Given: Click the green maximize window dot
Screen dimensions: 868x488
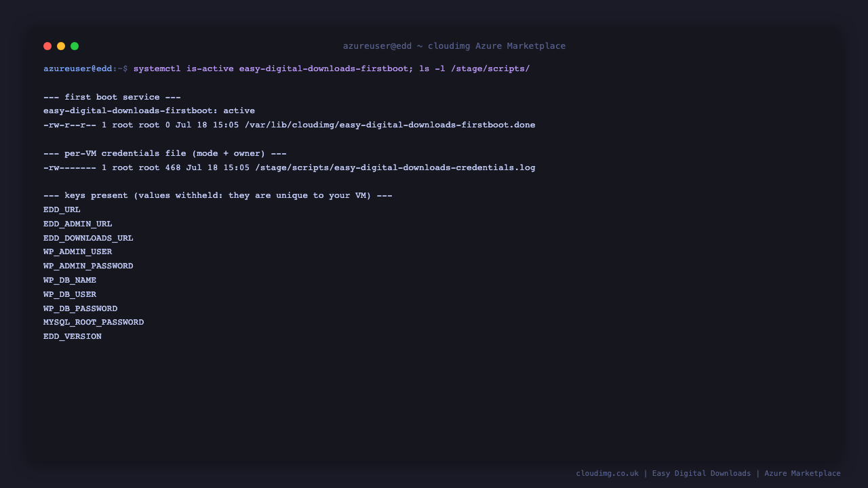Looking at the screenshot, I should pyautogui.click(x=75, y=46).
